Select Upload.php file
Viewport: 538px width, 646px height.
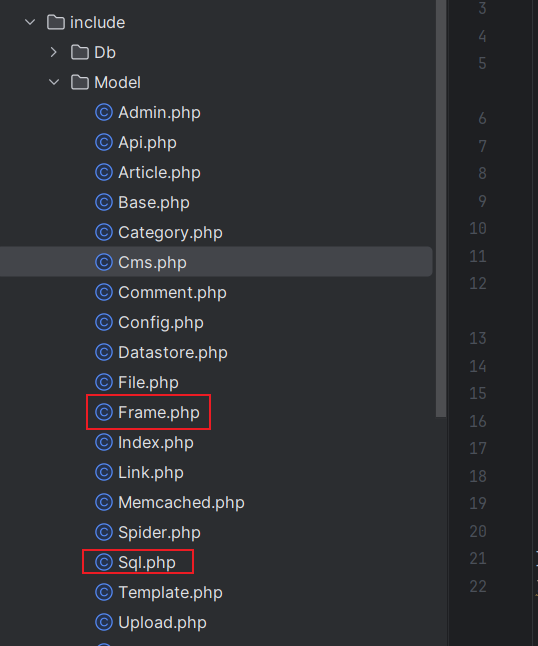[x=163, y=623]
